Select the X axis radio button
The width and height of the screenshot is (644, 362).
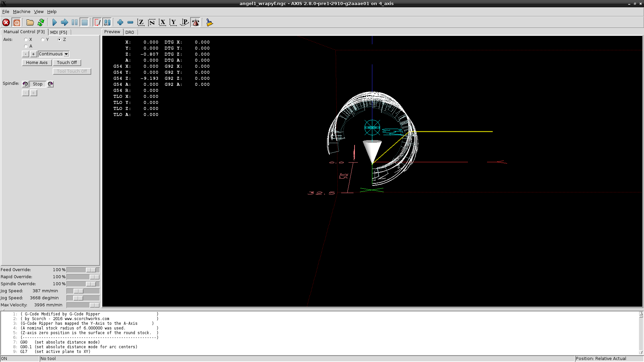pyautogui.click(x=26, y=40)
